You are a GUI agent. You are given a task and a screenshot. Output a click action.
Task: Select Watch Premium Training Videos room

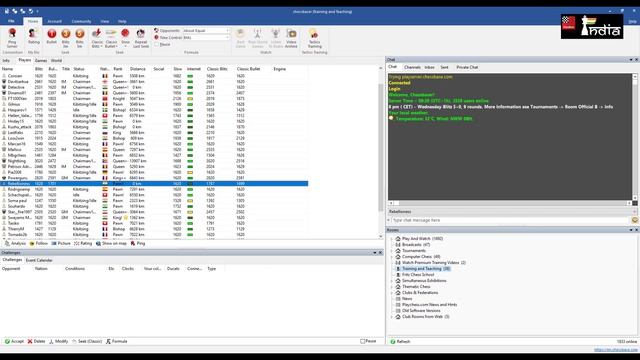(433, 262)
